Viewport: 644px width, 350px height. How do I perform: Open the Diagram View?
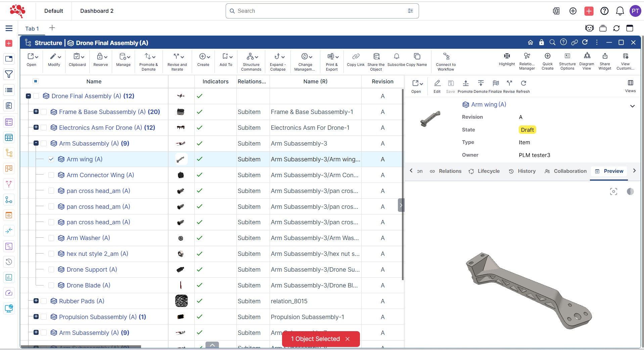[587, 56]
